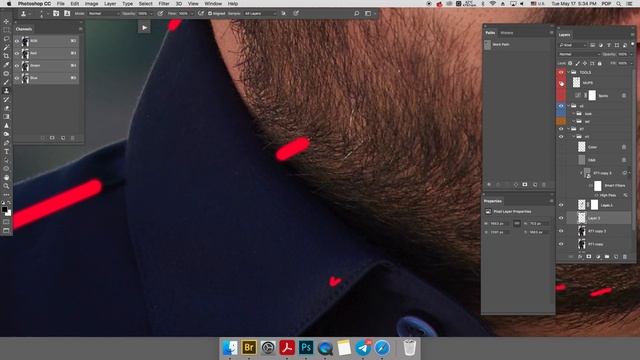Select the Rectangular Marquee tool
The width and height of the screenshot is (640, 360).
(x=6, y=30)
